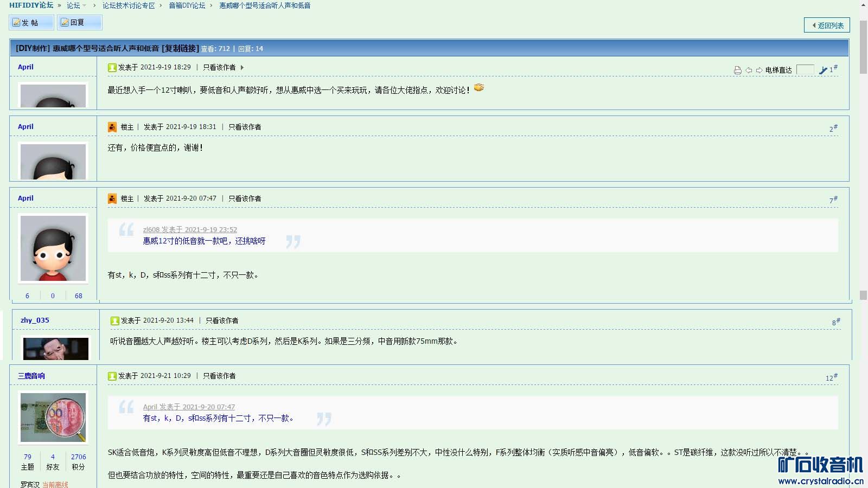Viewport: 868px width, 488px height.
Task: Click 只看该作者 on the 18:29 post
Action: [x=219, y=67]
